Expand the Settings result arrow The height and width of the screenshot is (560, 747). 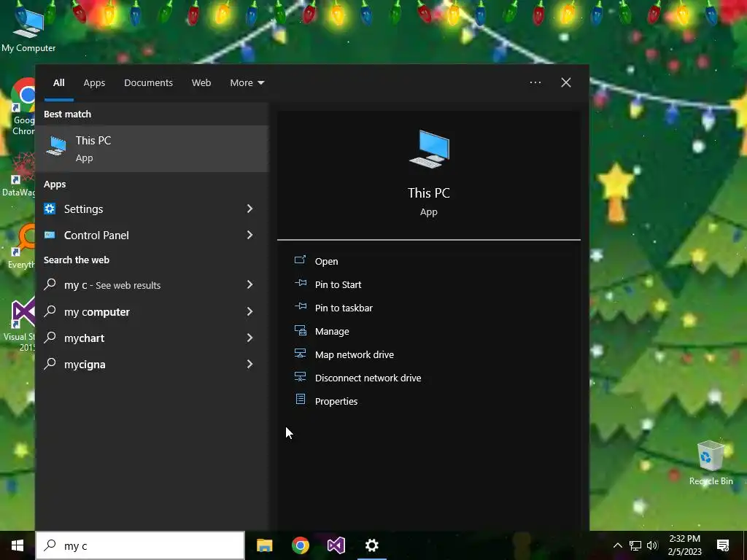point(249,209)
